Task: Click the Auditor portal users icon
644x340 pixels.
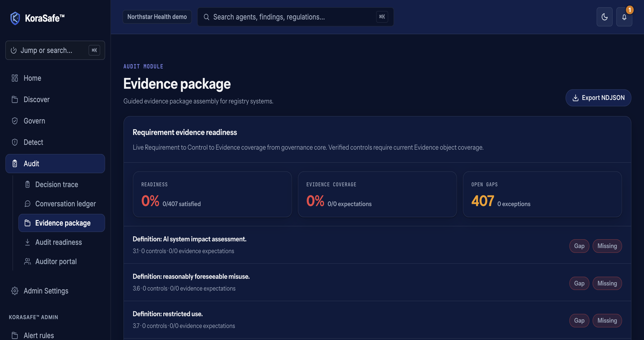Action: pos(27,261)
